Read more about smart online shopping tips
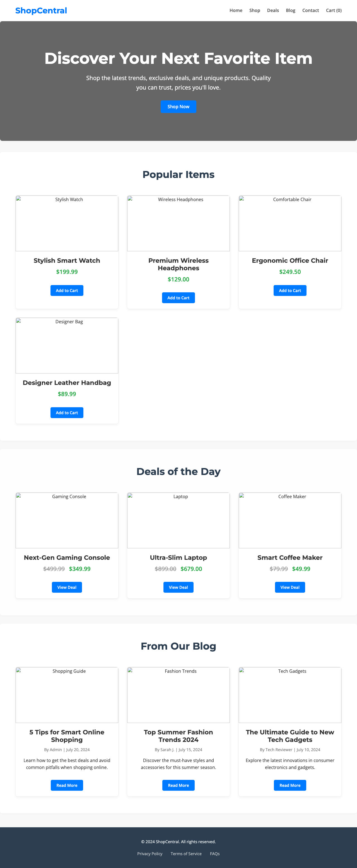Image resolution: width=357 pixels, height=868 pixels. coord(67,785)
